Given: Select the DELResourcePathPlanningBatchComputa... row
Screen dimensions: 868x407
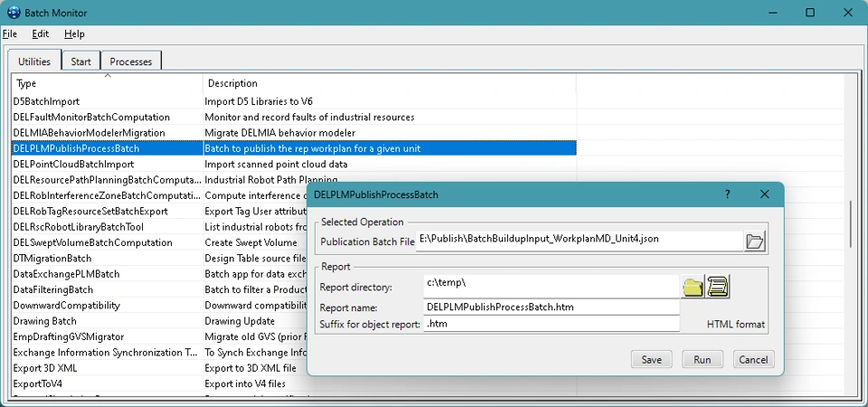Looking at the screenshot, I should [108, 180].
